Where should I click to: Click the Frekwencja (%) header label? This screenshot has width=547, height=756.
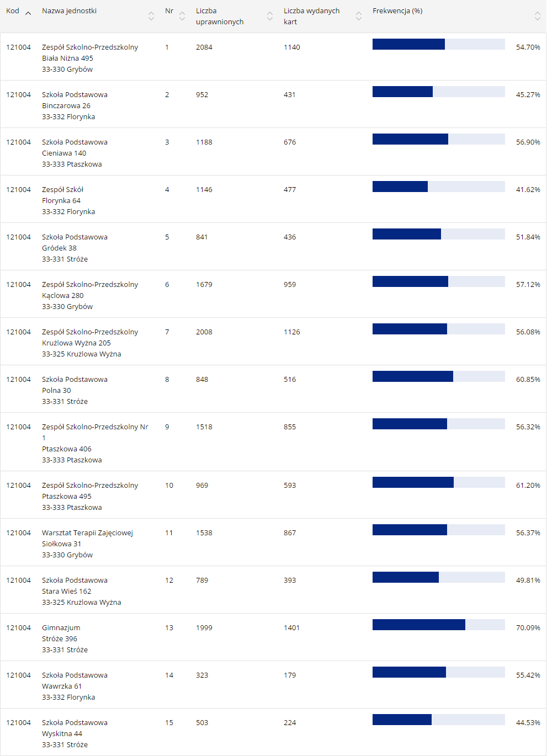397,11
